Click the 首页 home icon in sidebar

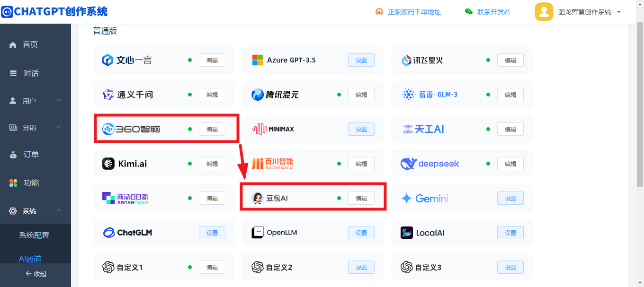pyautogui.click(x=13, y=45)
